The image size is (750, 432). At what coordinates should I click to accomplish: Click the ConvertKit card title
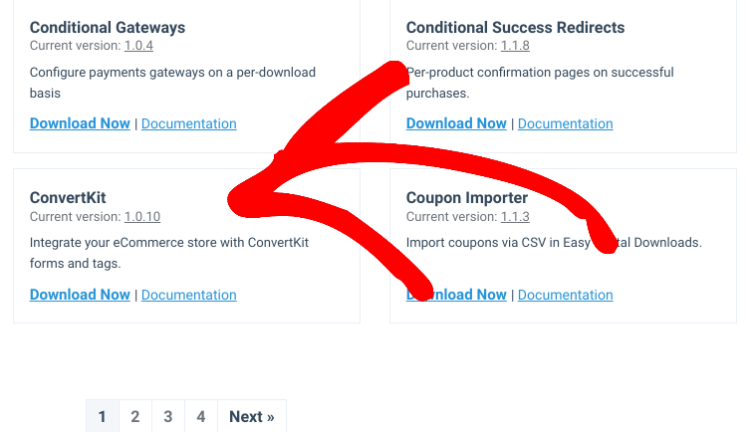68,198
